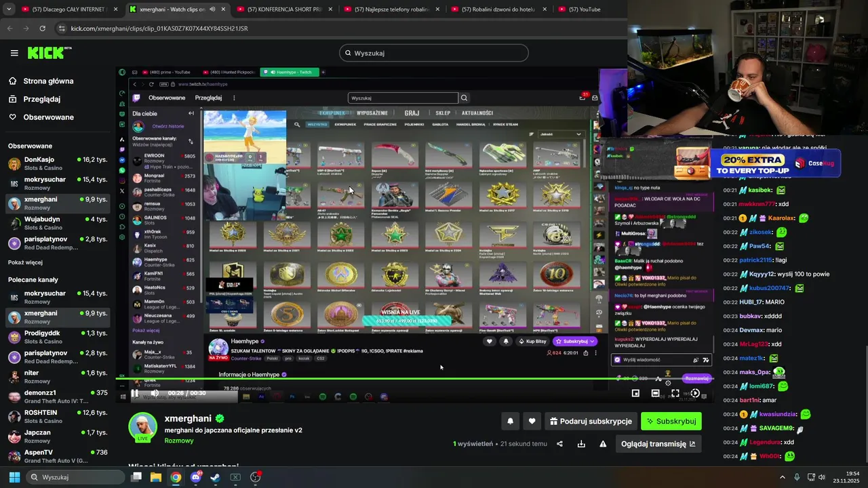Switch to Robalini dzwoni do hotelu tab
Viewport: 868px width, 488px height.
(x=499, y=9)
